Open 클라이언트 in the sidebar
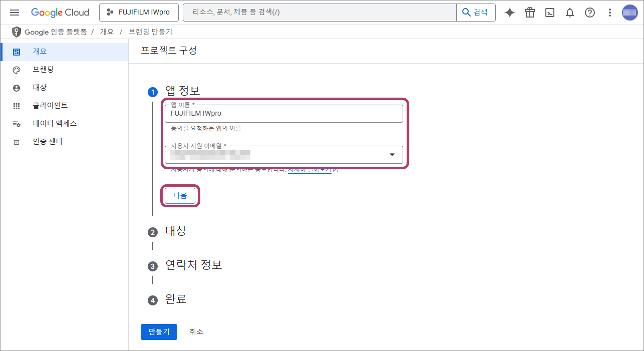The image size is (644, 351). tap(64, 106)
